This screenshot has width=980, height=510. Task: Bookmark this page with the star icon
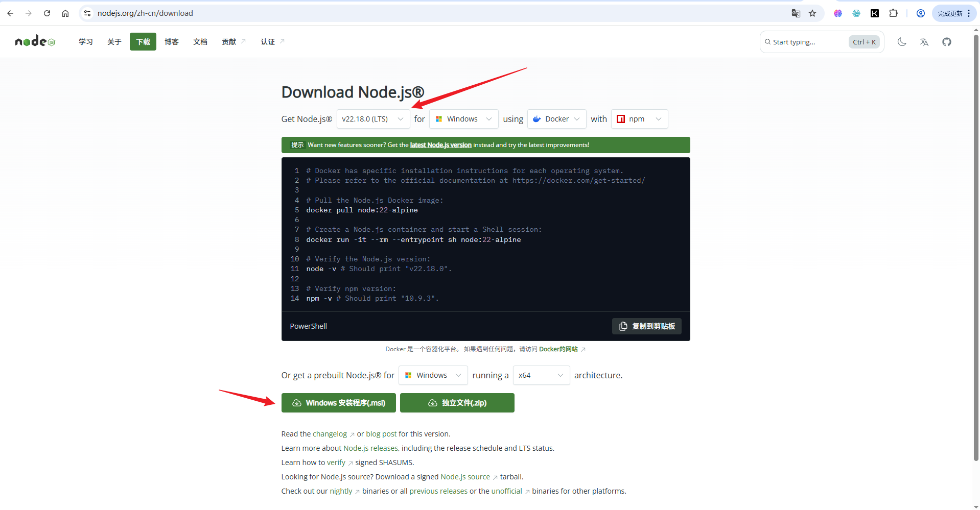pos(812,13)
